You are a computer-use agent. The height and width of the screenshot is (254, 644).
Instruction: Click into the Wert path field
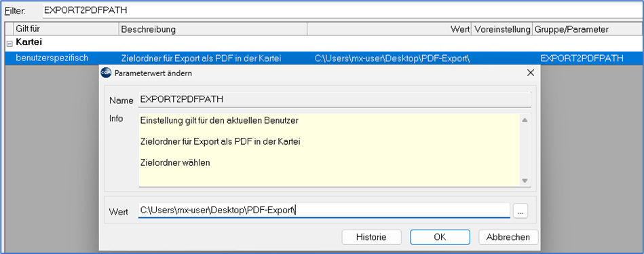(x=324, y=211)
